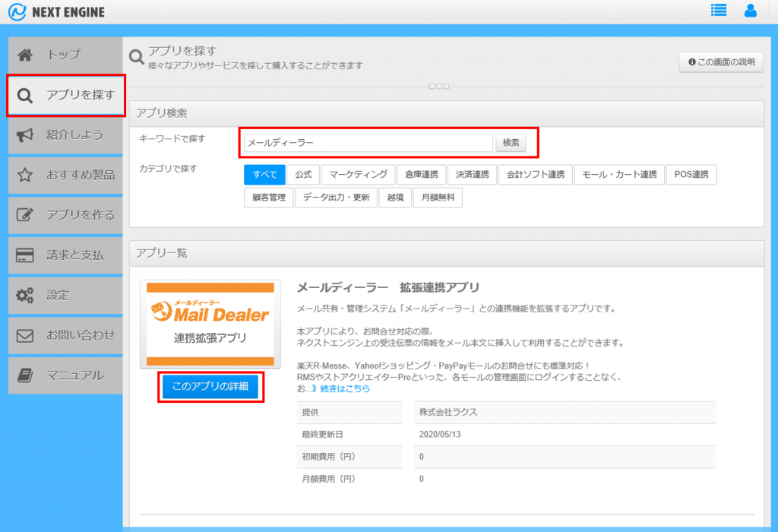Click the 初期費用(円) label
Screen dimensions: 778x532
click(x=328, y=457)
